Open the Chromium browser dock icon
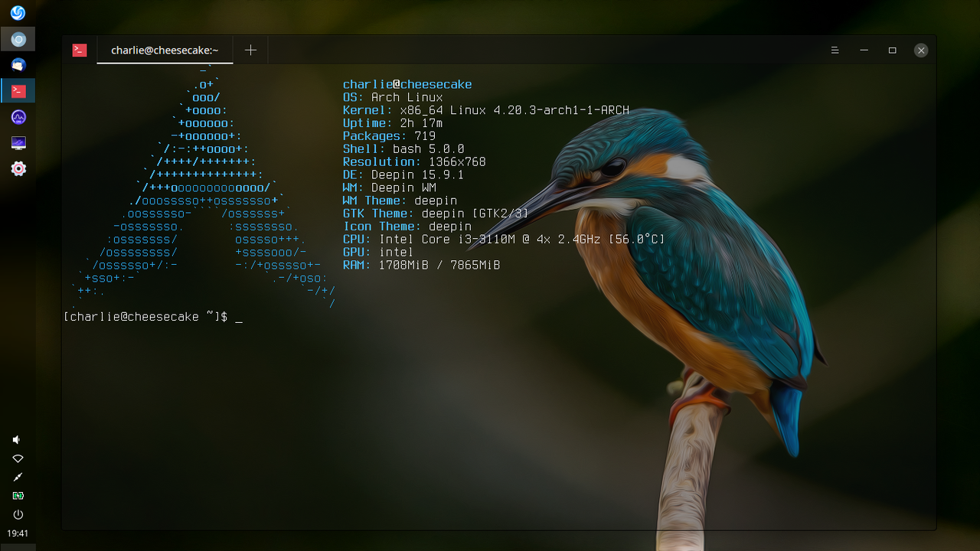The image size is (980, 551). [x=18, y=39]
